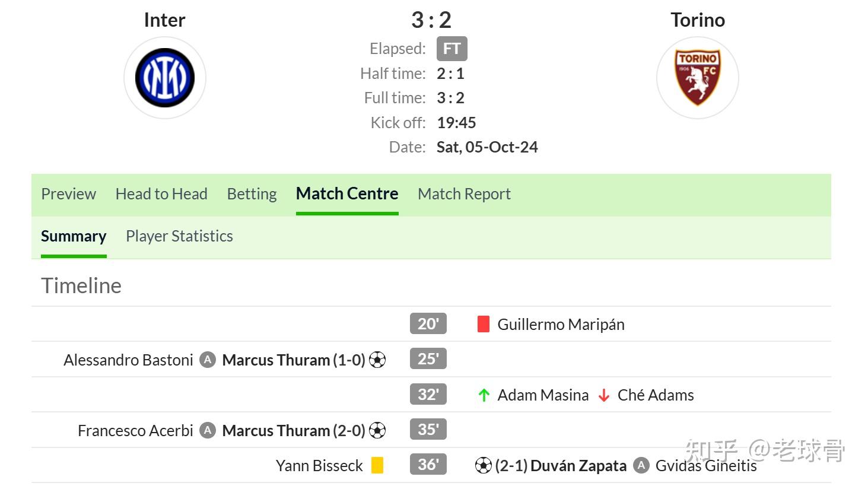This screenshot has width=868, height=486.
Task: Click the Summary sub-tab
Action: (74, 236)
